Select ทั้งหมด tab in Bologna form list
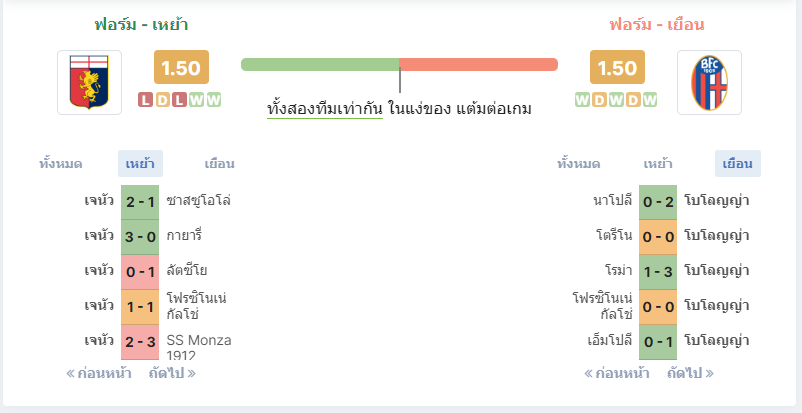 [578, 164]
